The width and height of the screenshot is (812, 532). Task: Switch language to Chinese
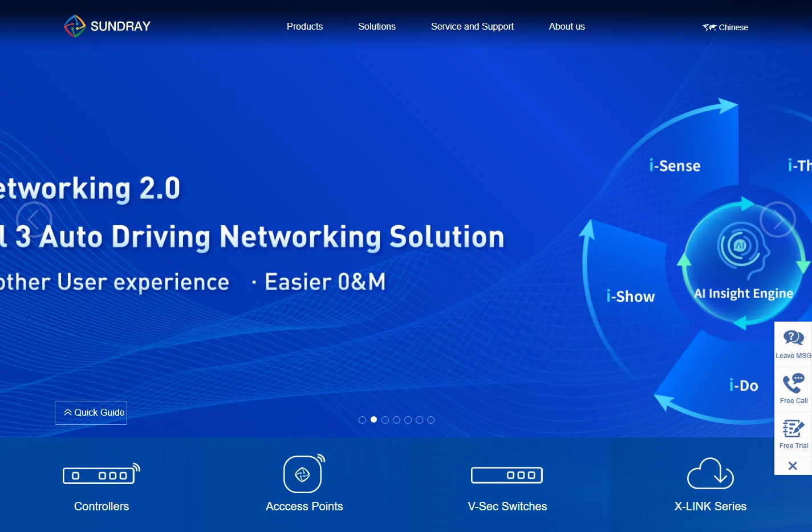coord(733,27)
